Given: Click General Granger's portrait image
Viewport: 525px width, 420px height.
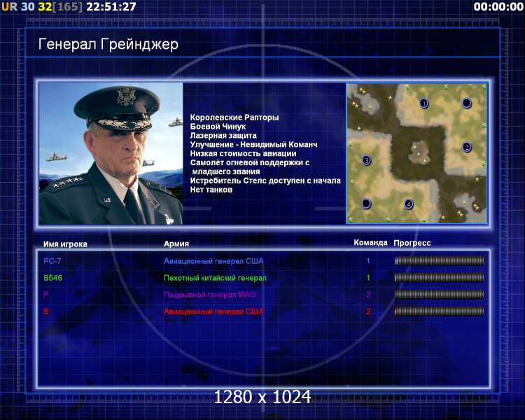Looking at the screenshot, I should pyautogui.click(x=111, y=153).
